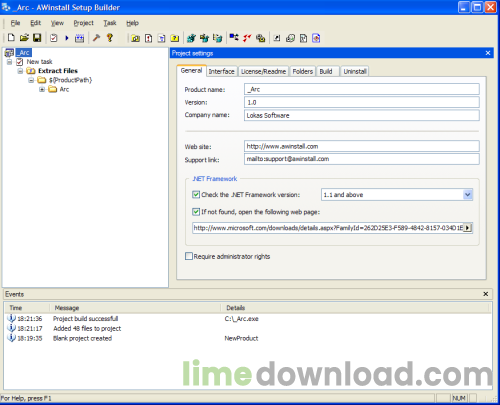500x405 pixels.
Task: Click the Support link input field
Action: 362,159
